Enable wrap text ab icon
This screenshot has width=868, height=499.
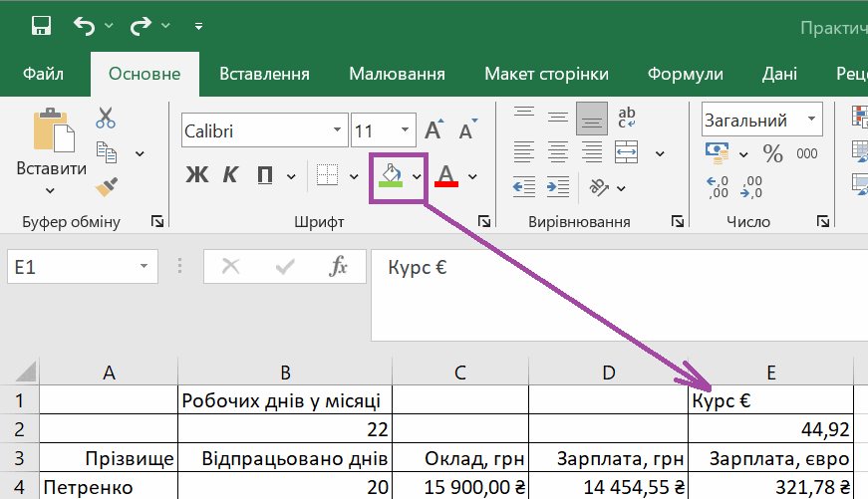pyautogui.click(x=627, y=118)
